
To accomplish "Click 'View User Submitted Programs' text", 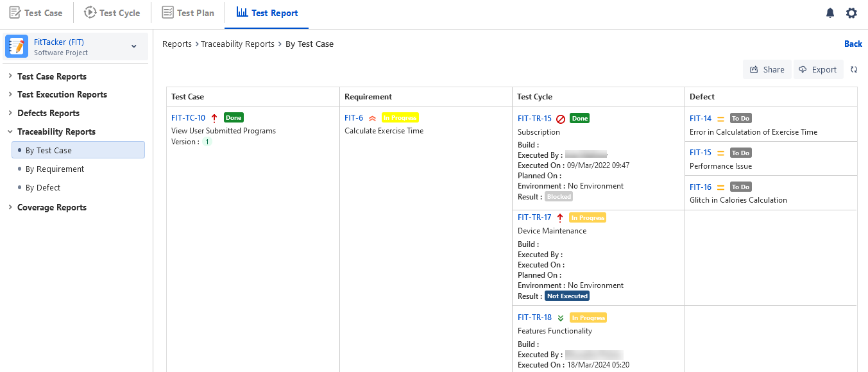I will point(224,131).
